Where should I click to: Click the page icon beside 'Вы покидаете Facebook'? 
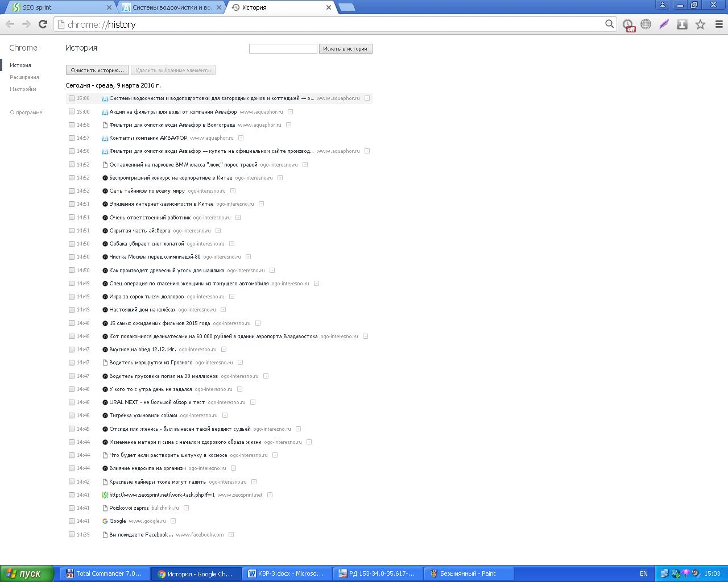pyautogui.click(x=105, y=535)
